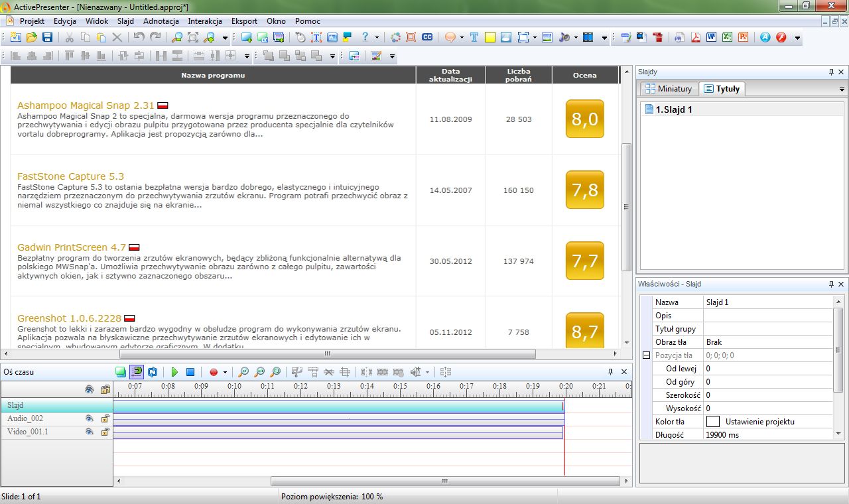
Task: Toggle visibility of Audio_002 track
Action: click(89, 418)
